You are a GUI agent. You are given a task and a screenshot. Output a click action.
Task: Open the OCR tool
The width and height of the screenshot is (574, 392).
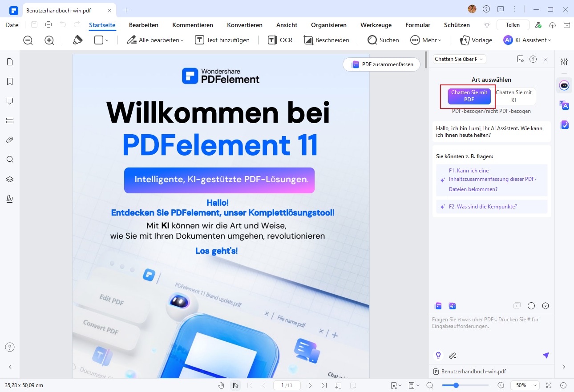coord(280,40)
